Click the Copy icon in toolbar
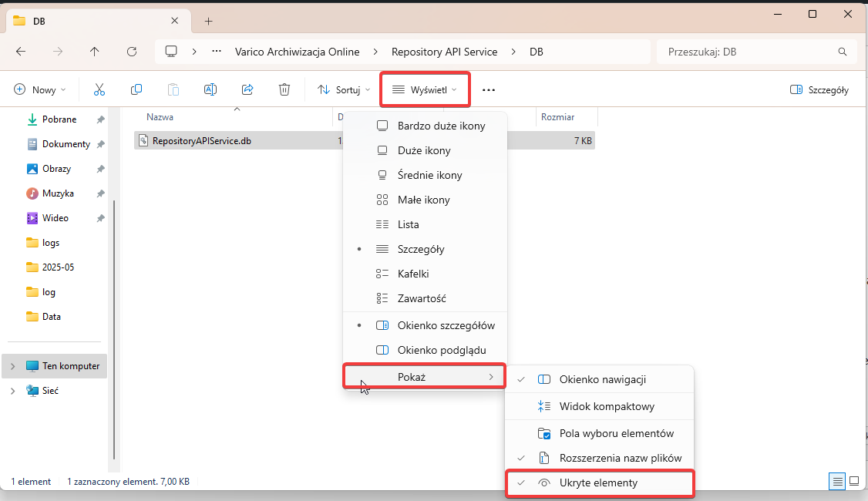 pos(136,89)
